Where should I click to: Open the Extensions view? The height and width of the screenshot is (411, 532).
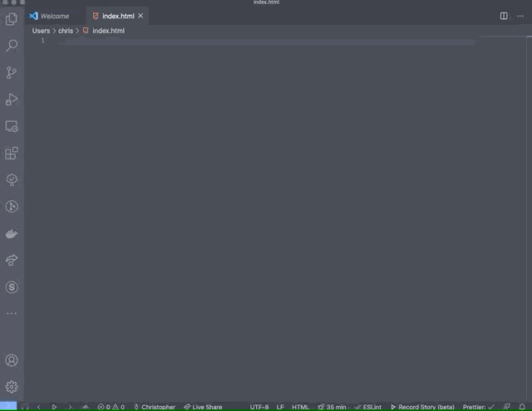(12, 153)
